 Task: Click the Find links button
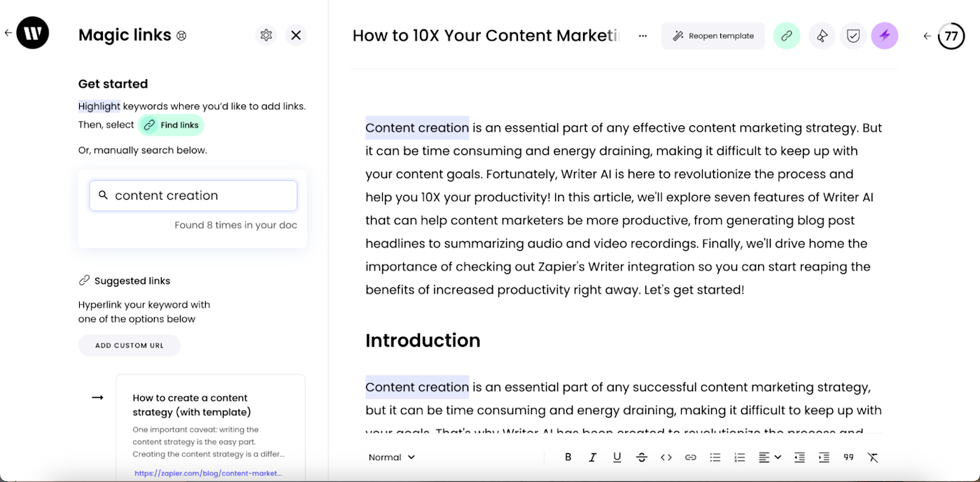point(171,125)
